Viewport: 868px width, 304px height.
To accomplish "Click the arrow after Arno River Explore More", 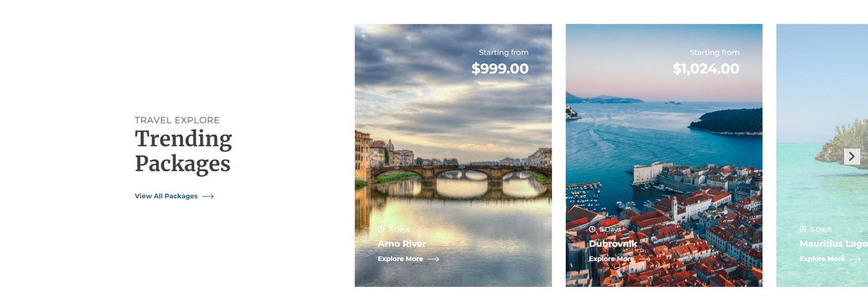I will [433, 259].
